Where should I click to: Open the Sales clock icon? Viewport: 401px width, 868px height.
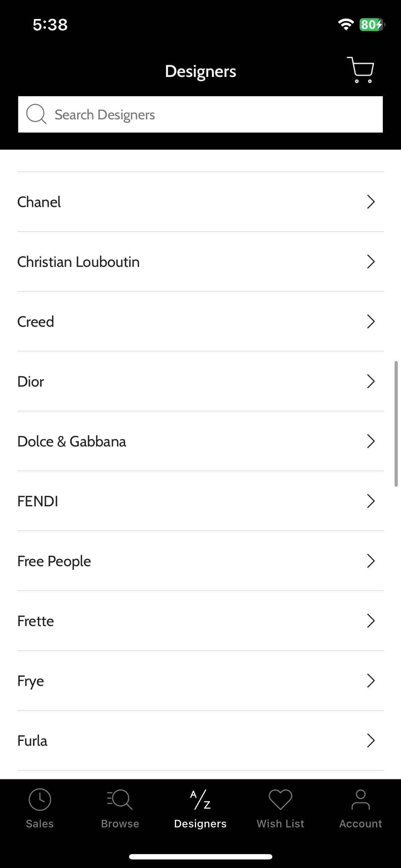click(40, 799)
